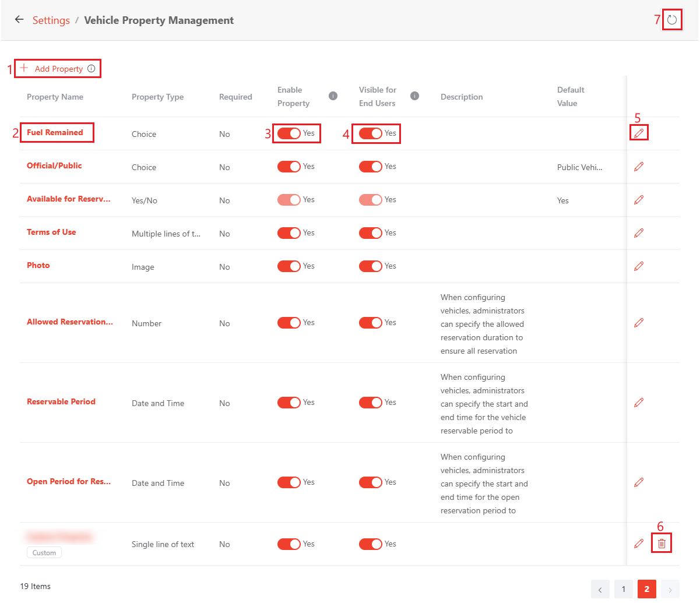Show info for Visible for End Users
Image resolution: width=700 pixels, height=603 pixels.
click(414, 96)
